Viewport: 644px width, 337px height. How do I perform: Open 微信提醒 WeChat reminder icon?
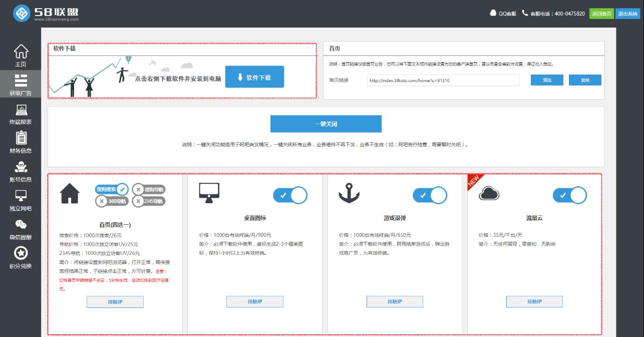coord(21,224)
